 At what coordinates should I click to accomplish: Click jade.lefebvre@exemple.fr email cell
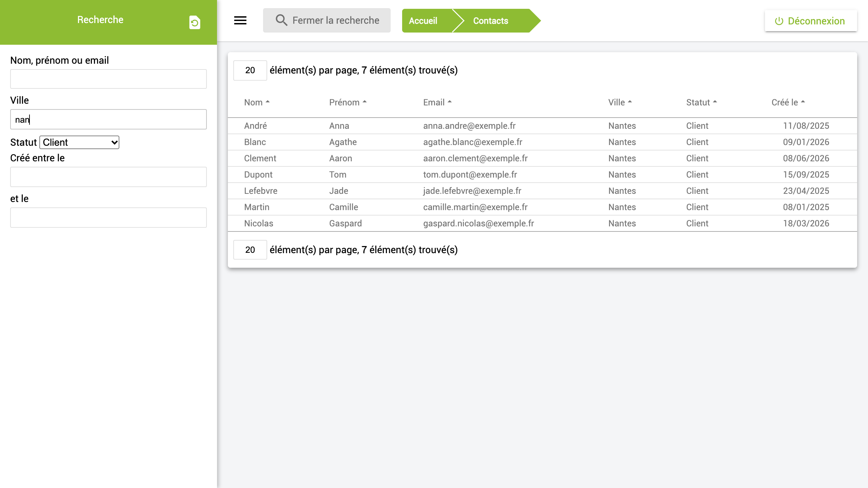[472, 191]
